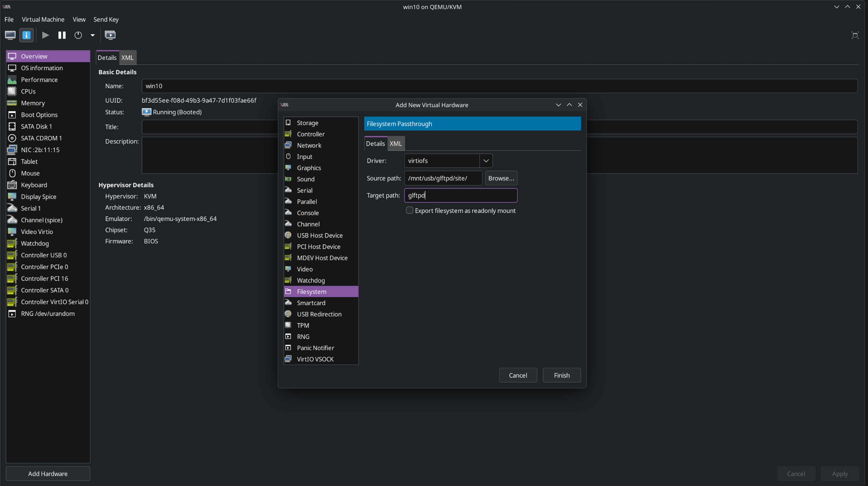Click the Finish button
868x486 pixels.
click(561, 375)
